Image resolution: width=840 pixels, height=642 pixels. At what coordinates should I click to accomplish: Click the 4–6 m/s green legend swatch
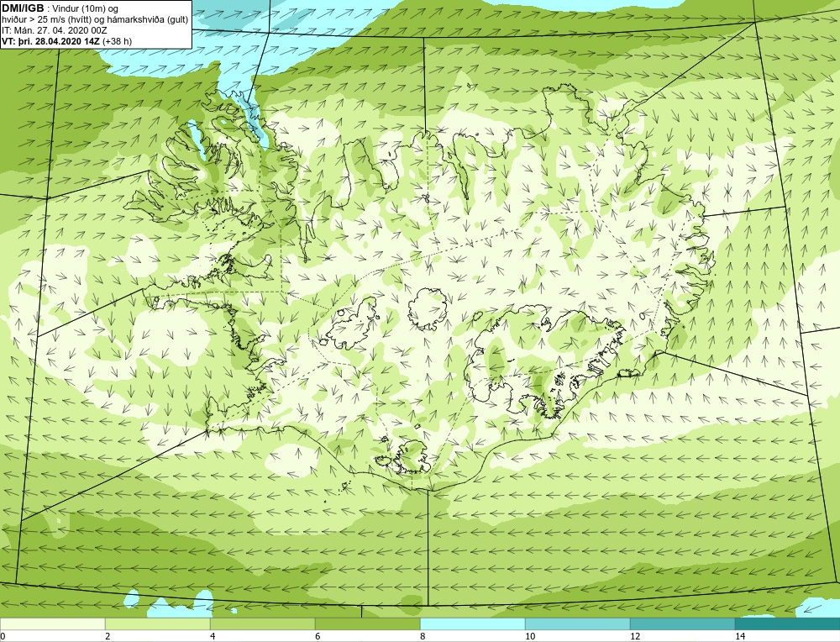[x=262, y=624]
